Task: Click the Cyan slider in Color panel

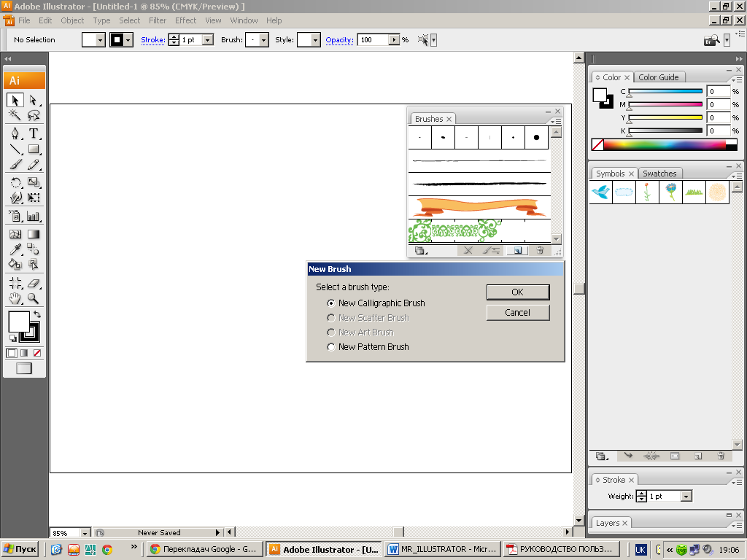Action: click(665, 91)
